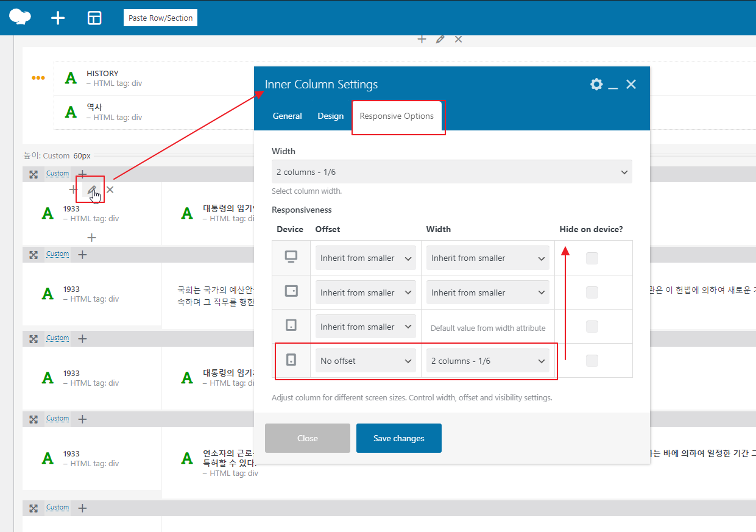This screenshot has height=532, width=756.
Task: Click the Paste Row/Section button
Action: tap(160, 18)
